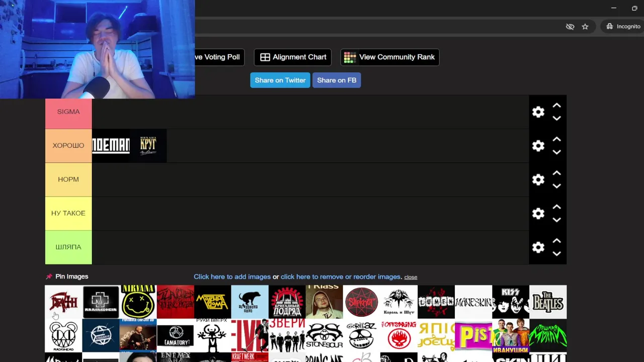Viewport: 644px width, 362px height.
Task: Move НОРМ row up with its arrow
Action: coord(556,173)
